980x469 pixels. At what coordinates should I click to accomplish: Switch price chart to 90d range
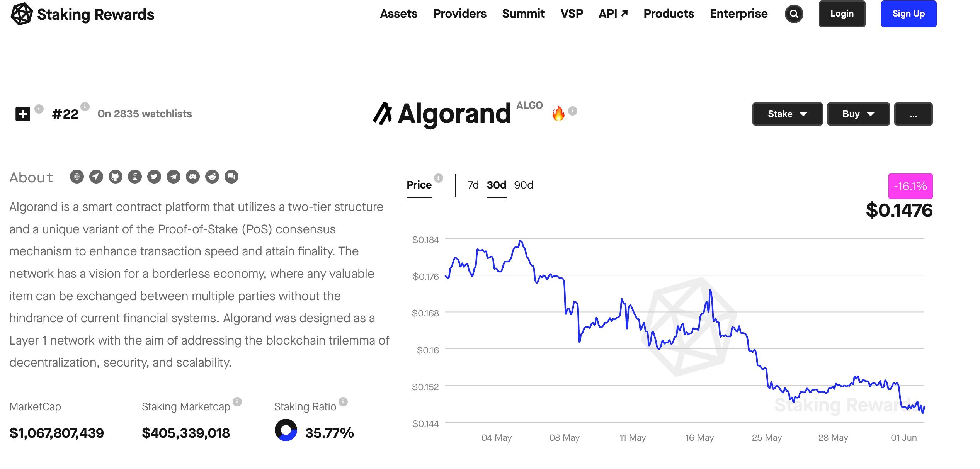pyautogui.click(x=523, y=185)
